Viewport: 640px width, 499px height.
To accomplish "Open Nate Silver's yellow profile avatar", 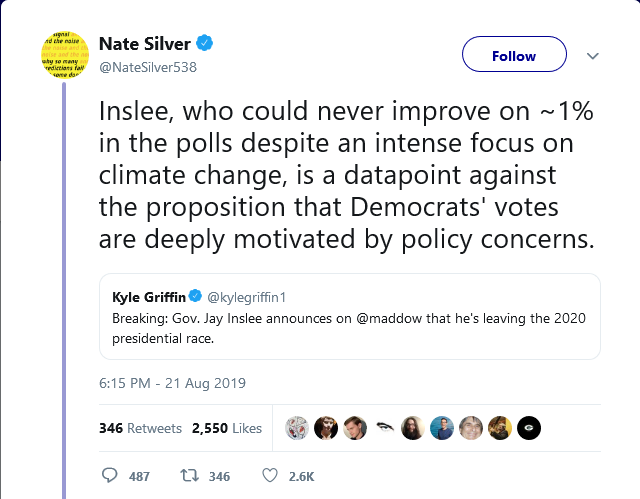I will click(x=64, y=55).
